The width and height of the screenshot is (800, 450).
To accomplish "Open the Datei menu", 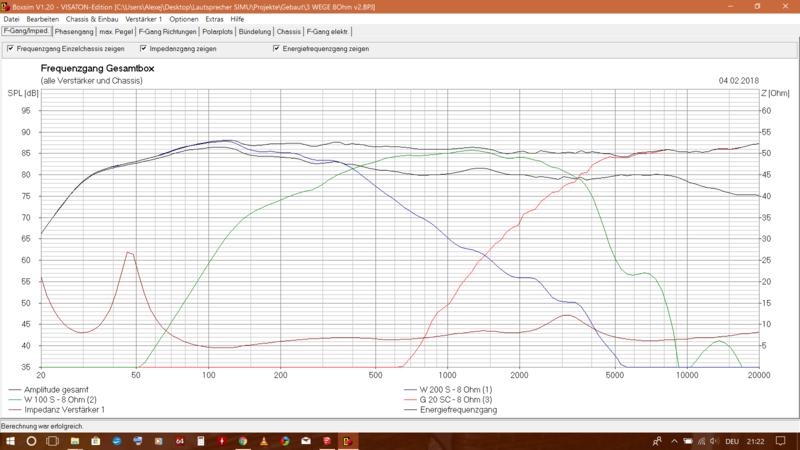I will click(x=12, y=19).
